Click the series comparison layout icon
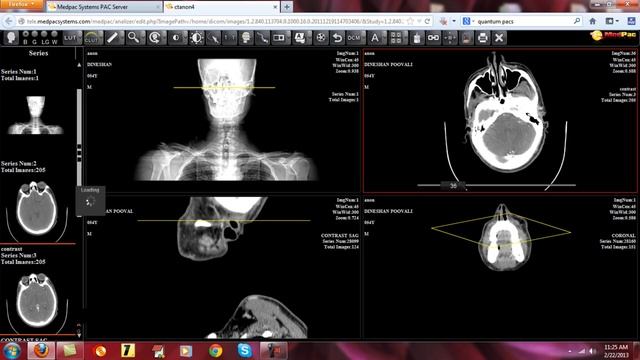This screenshot has width=640, height=360. [279, 38]
